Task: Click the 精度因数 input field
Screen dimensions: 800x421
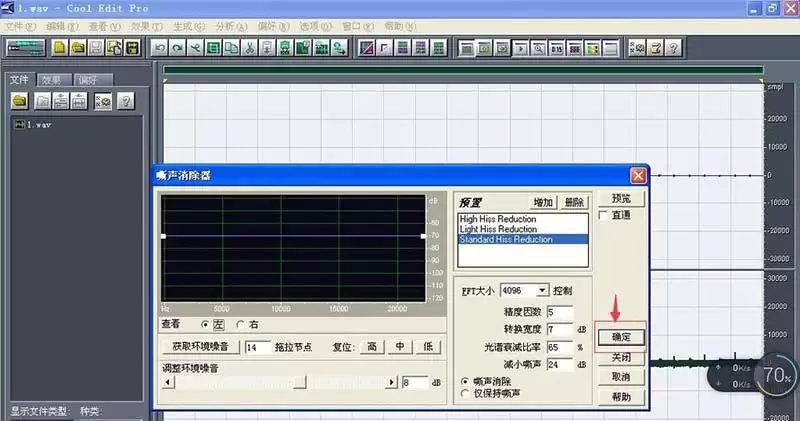Action: 559,312
